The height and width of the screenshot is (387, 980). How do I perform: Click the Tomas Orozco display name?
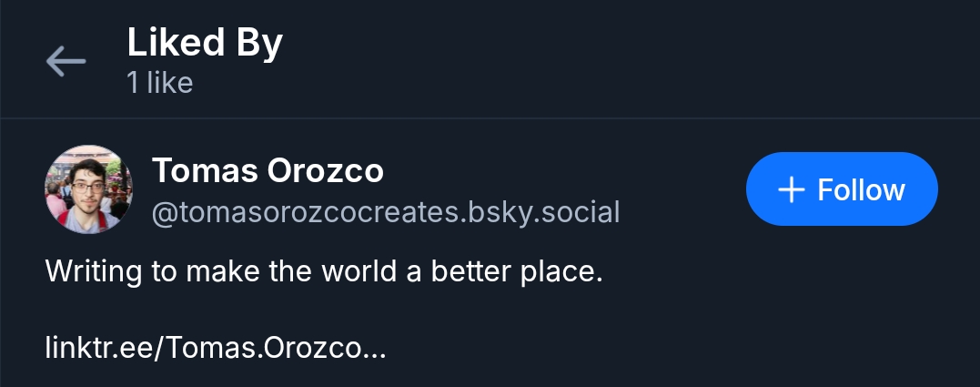click(268, 170)
